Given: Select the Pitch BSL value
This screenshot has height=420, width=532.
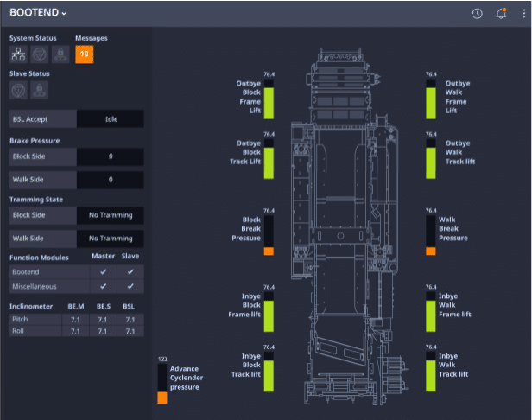Looking at the screenshot, I should [x=130, y=320].
